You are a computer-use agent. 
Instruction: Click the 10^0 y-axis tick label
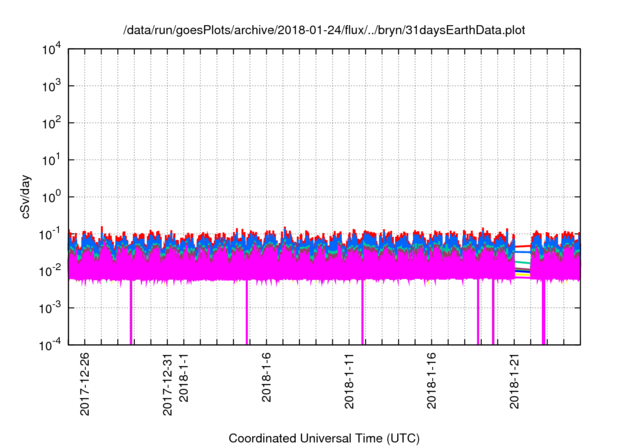[51, 197]
